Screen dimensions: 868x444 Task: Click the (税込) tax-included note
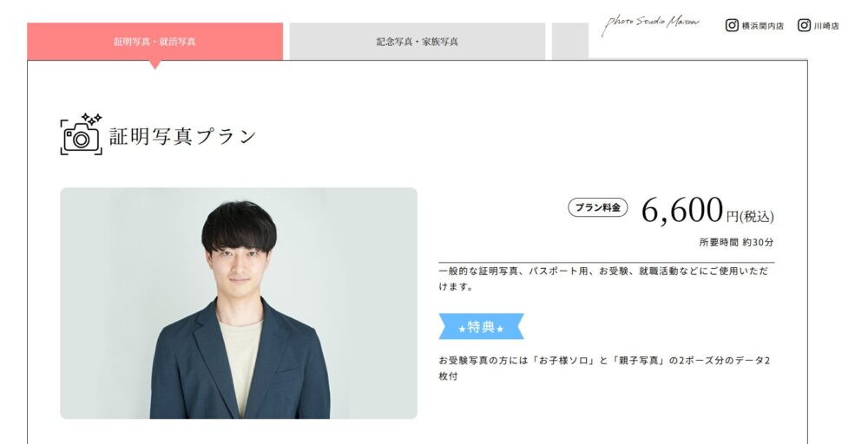point(757,217)
